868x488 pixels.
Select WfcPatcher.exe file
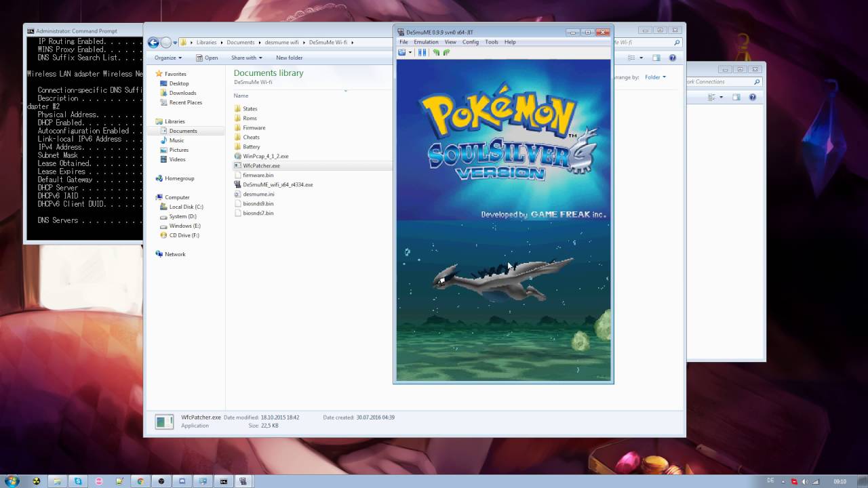[x=261, y=165]
